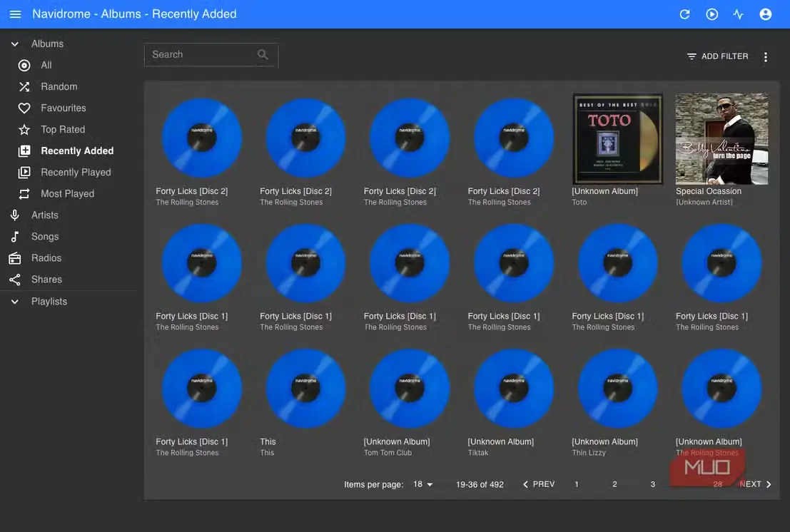Go to previous page with PREV
This screenshot has width=790, height=532.
click(539, 484)
